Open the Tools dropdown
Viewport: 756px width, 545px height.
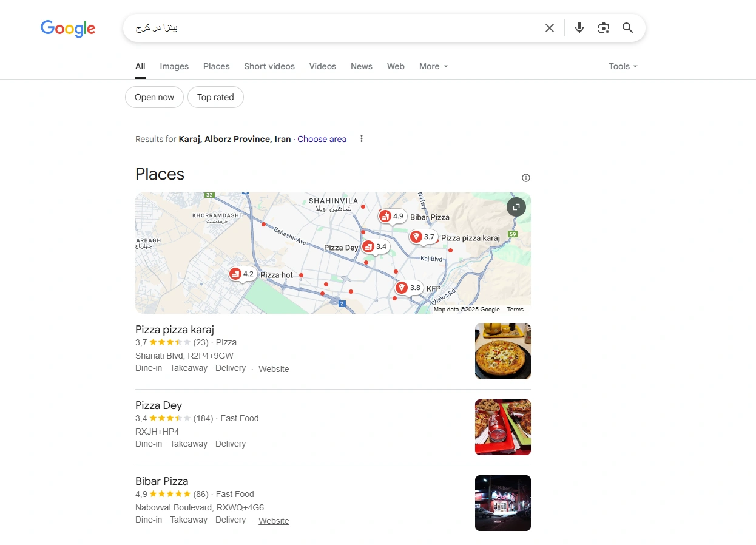tap(623, 66)
